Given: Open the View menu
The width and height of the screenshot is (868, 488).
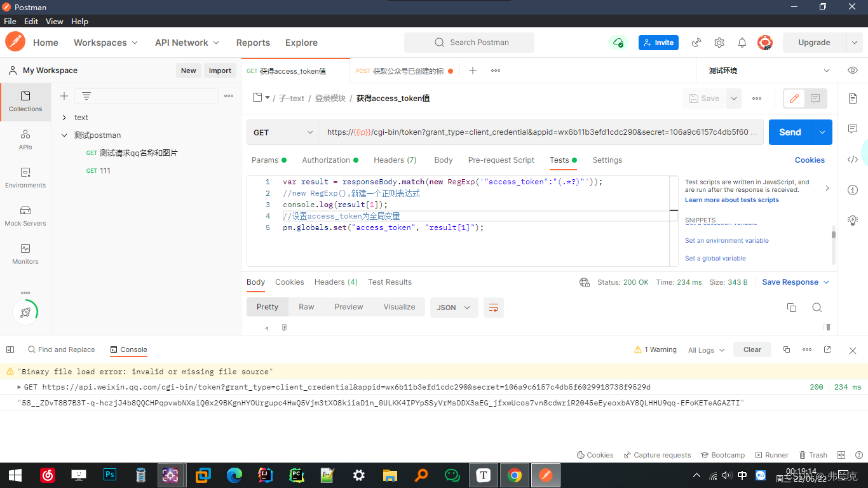Looking at the screenshot, I should [x=55, y=21].
